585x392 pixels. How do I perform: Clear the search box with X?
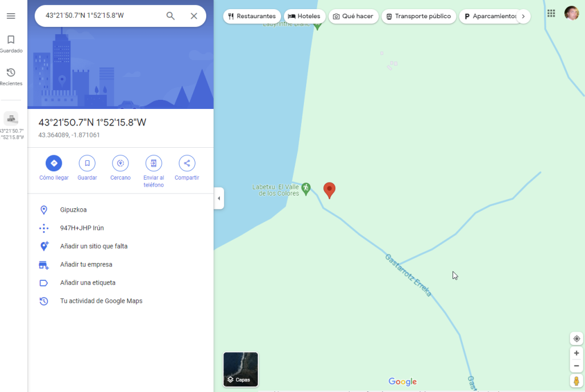(194, 16)
